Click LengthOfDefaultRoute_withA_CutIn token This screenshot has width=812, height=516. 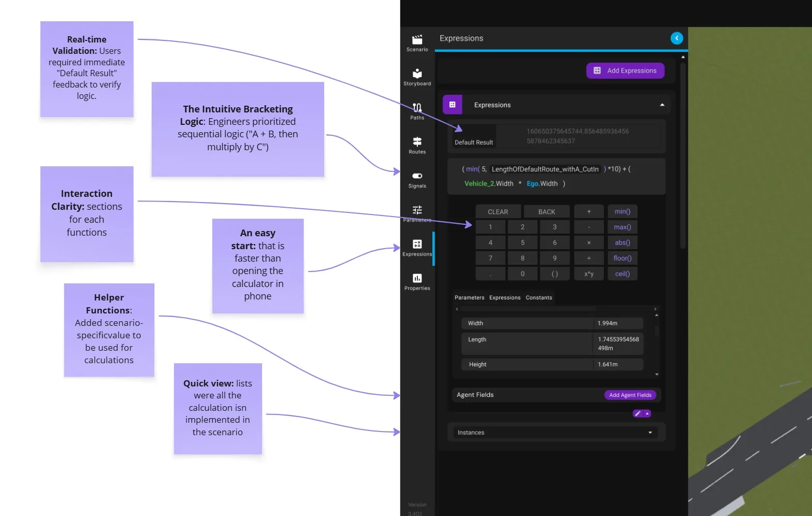[x=545, y=169]
